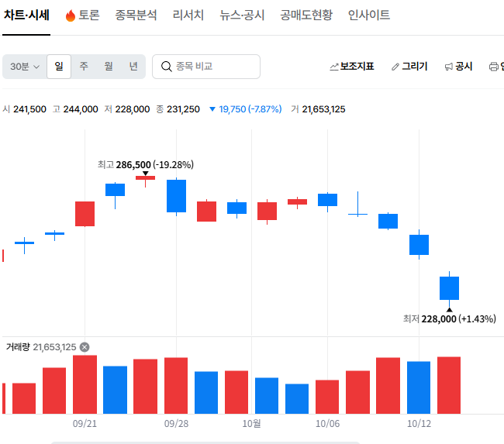This screenshot has width=504, height=444.
Task: Open 보조지표 indicators
Action: click(x=352, y=67)
